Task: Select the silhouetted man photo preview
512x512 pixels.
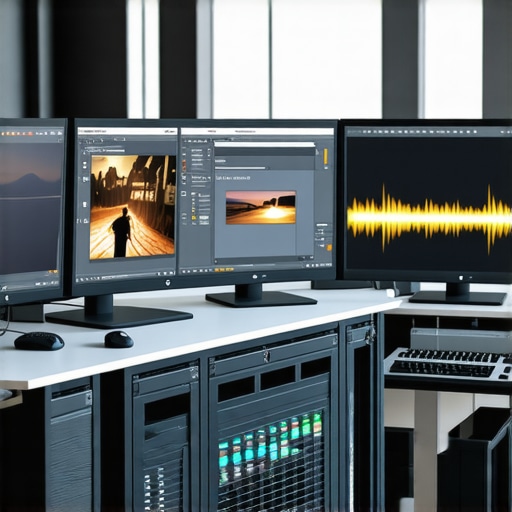Action: click(x=133, y=207)
